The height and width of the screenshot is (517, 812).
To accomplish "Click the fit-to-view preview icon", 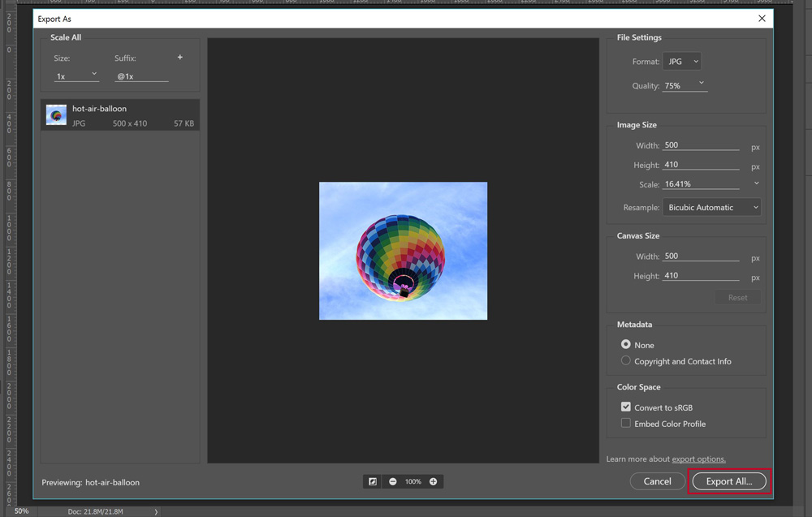I will tap(373, 482).
